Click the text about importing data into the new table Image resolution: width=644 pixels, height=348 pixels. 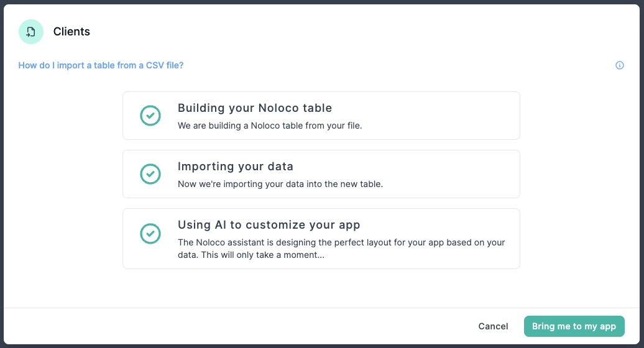(280, 184)
